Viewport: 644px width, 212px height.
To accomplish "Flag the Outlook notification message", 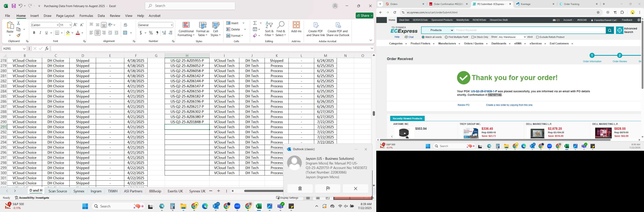I will 328,188.
